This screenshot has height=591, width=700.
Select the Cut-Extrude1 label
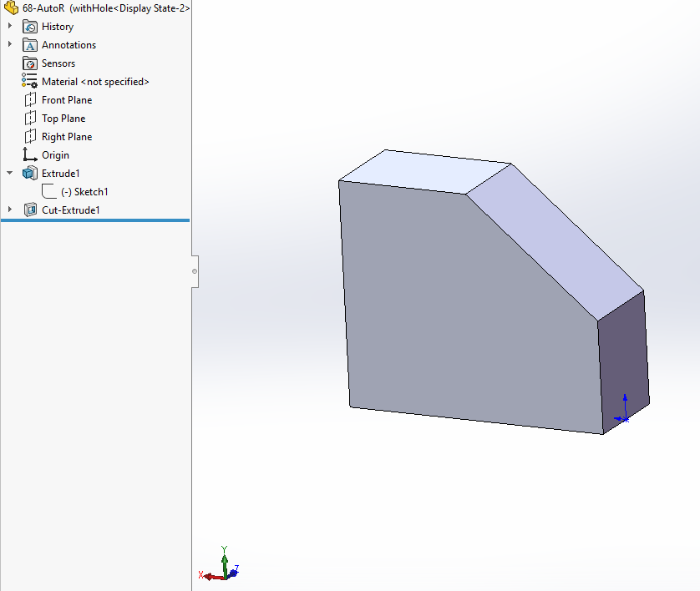70,210
